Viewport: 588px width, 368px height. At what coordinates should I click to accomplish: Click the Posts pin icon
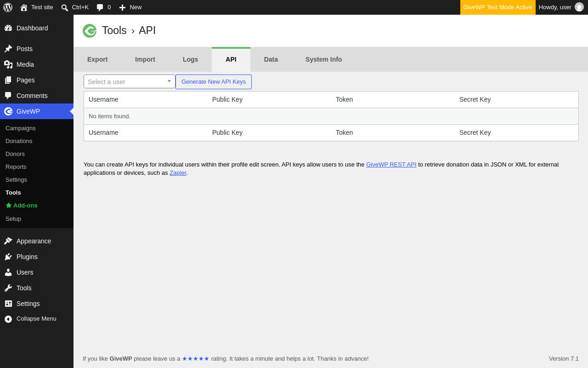point(8,49)
